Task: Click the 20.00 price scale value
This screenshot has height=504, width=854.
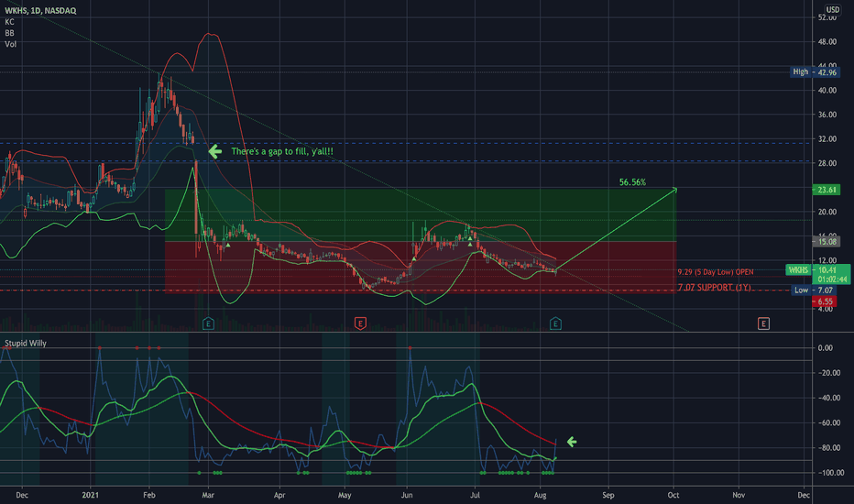Action: click(827, 212)
